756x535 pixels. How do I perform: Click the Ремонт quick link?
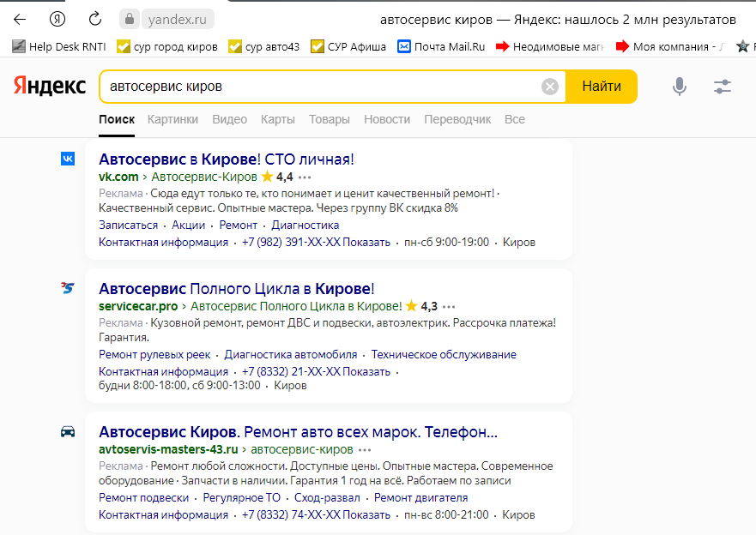[239, 225]
